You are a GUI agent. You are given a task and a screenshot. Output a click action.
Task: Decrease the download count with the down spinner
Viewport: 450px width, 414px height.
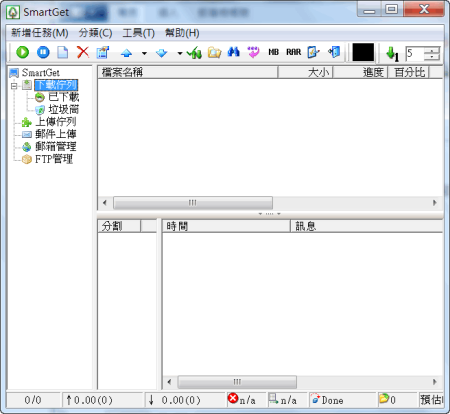(x=432, y=57)
